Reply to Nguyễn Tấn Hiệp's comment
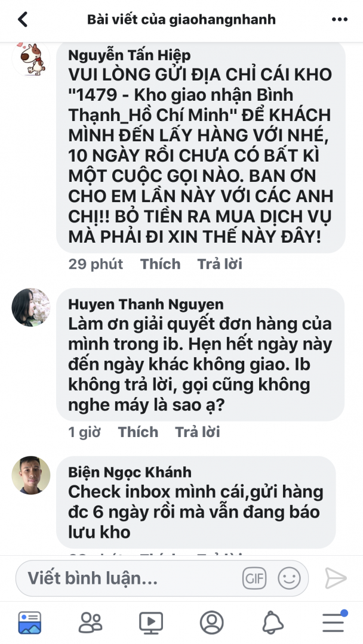The image size is (363, 644). click(x=220, y=264)
